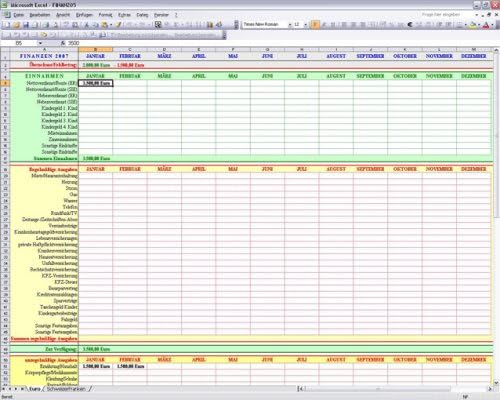The height and width of the screenshot is (400, 500).
Task: Open the Name Box dropdown arrow
Action: (x=40, y=43)
